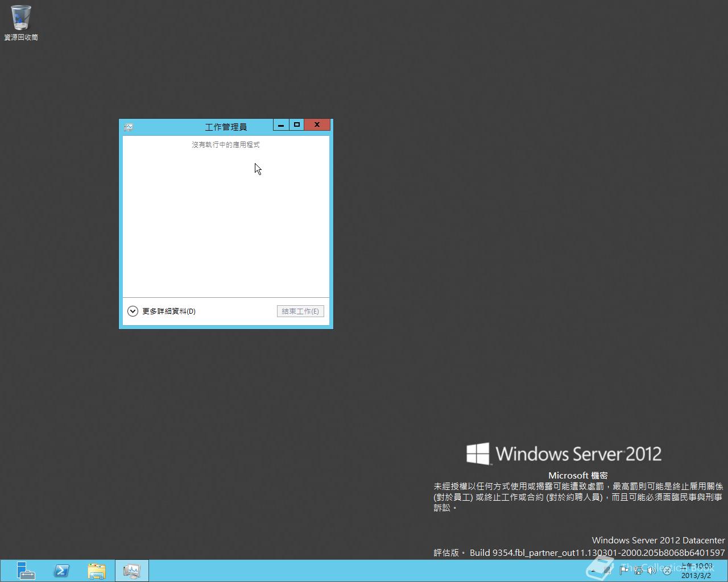Open File Explorer from the taskbar
This screenshot has height=582, width=728.
(x=97, y=571)
